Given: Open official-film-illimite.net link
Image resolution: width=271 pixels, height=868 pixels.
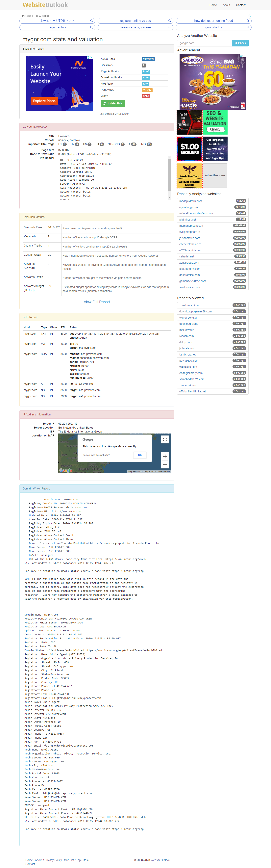Looking at the screenshot, I should point(192,392).
